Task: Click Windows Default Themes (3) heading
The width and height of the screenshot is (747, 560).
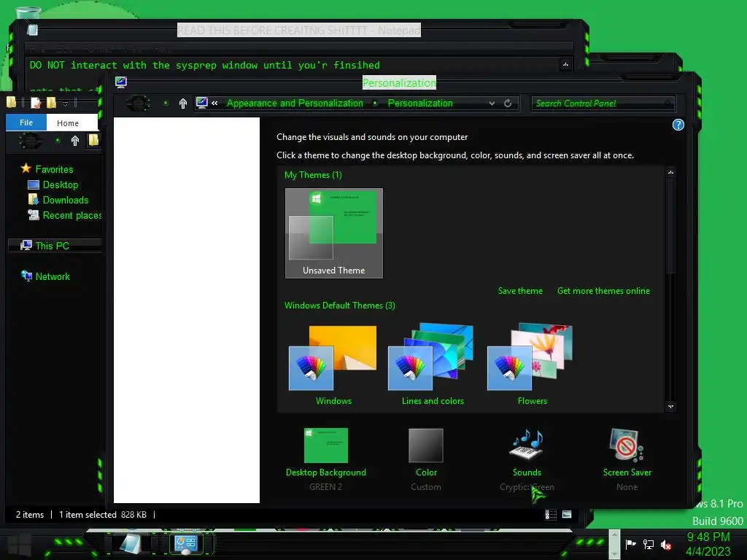Action: 340,306
